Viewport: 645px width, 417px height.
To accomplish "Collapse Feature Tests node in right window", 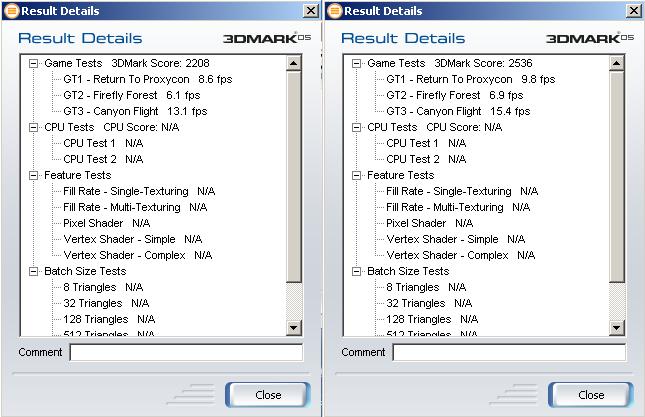I will pos(356,176).
